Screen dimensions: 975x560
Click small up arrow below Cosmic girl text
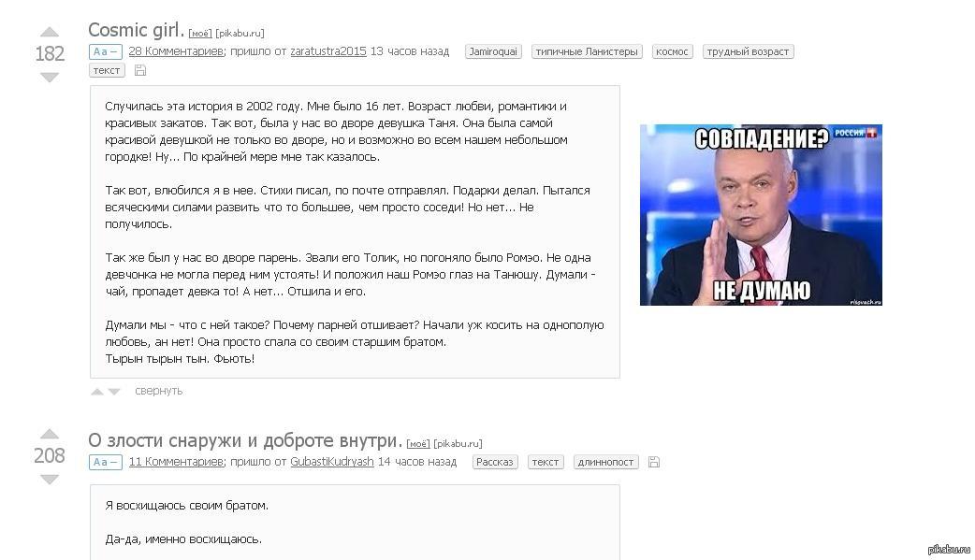97,392
